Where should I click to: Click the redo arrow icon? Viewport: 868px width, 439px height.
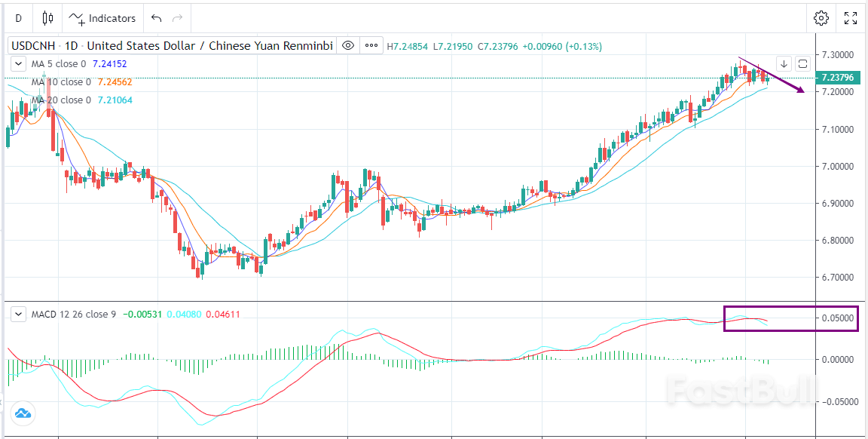[x=178, y=18]
